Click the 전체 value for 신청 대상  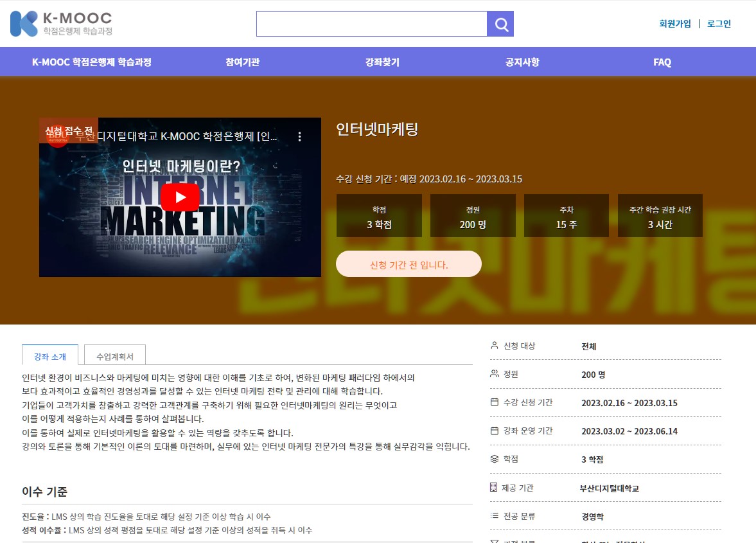tap(589, 346)
